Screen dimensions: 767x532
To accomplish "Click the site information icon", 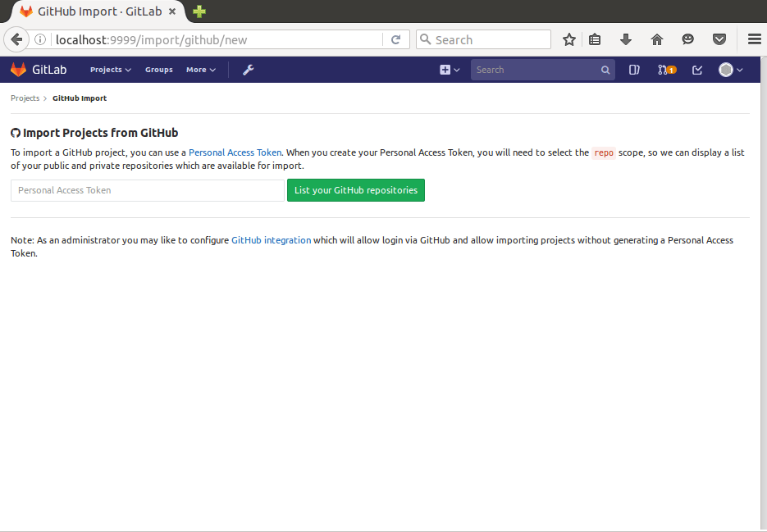I will tap(40, 39).
